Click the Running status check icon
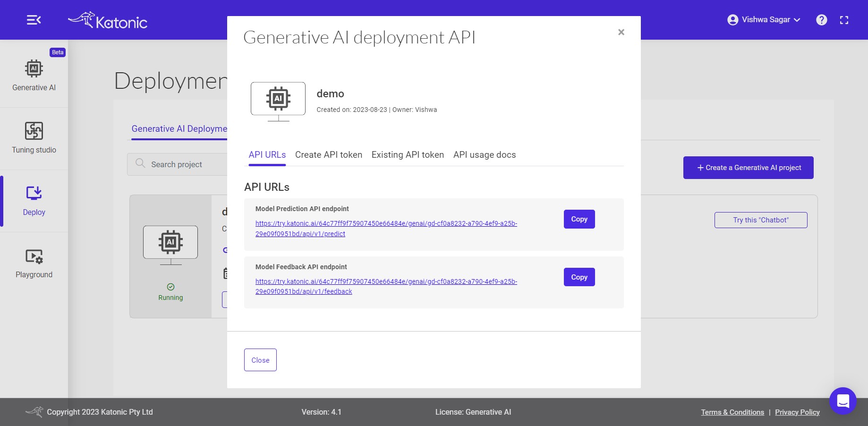The width and height of the screenshot is (868, 426). (x=171, y=287)
